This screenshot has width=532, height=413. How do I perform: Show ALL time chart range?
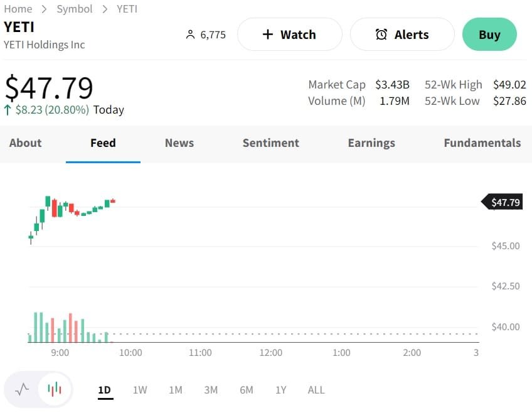[x=316, y=390]
